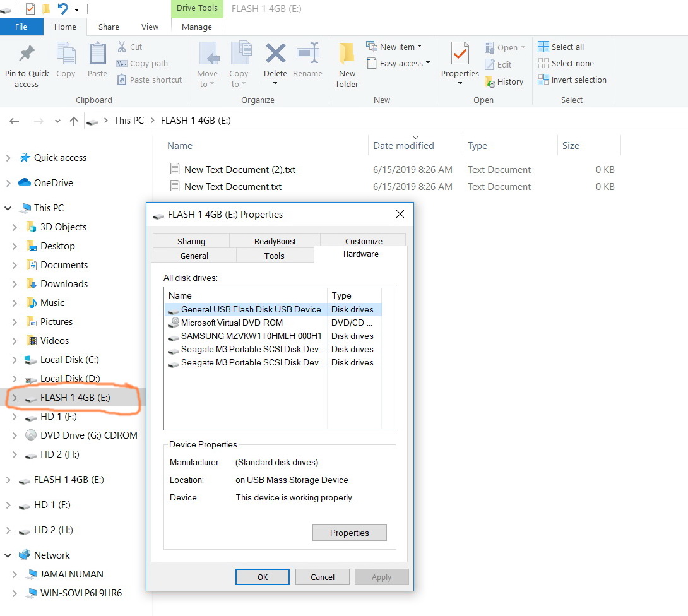The height and width of the screenshot is (616, 688).
Task: Expand Local Disk (C:) in the sidebar
Action: [x=14, y=359]
